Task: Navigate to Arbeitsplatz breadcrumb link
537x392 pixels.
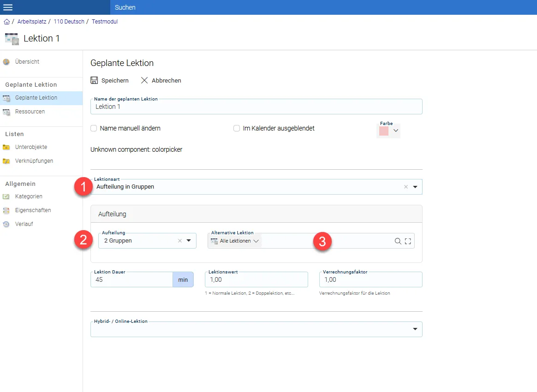Action: pyautogui.click(x=32, y=22)
